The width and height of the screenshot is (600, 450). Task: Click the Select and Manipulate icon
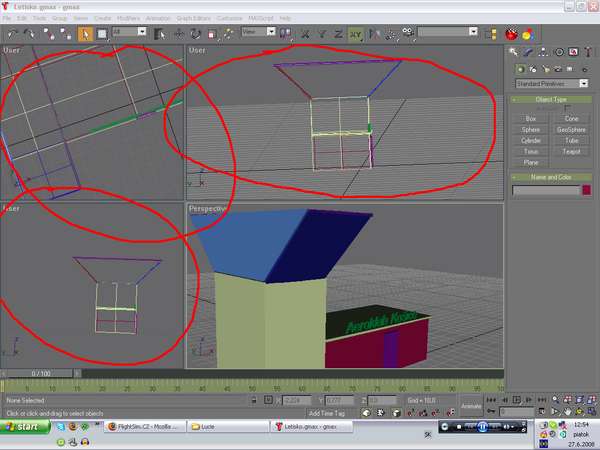click(228, 34)
